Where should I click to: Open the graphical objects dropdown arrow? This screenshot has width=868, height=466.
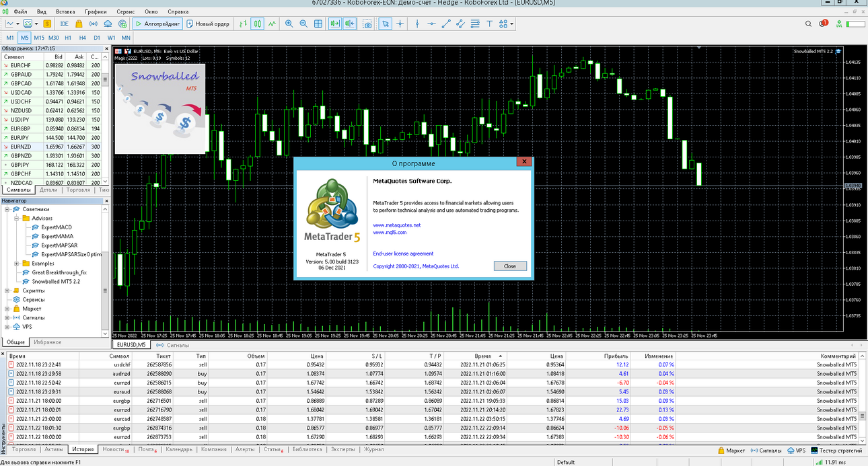pos(512,24)
